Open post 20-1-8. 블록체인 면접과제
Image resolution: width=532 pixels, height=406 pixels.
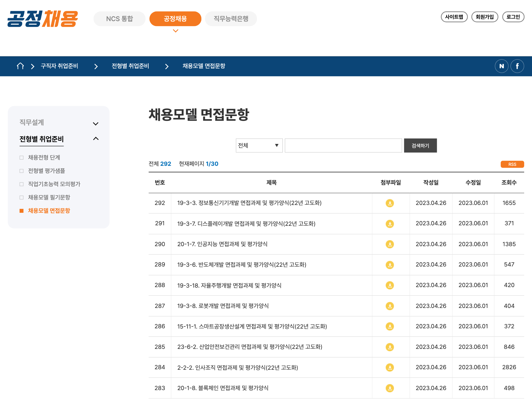(223, 388)
